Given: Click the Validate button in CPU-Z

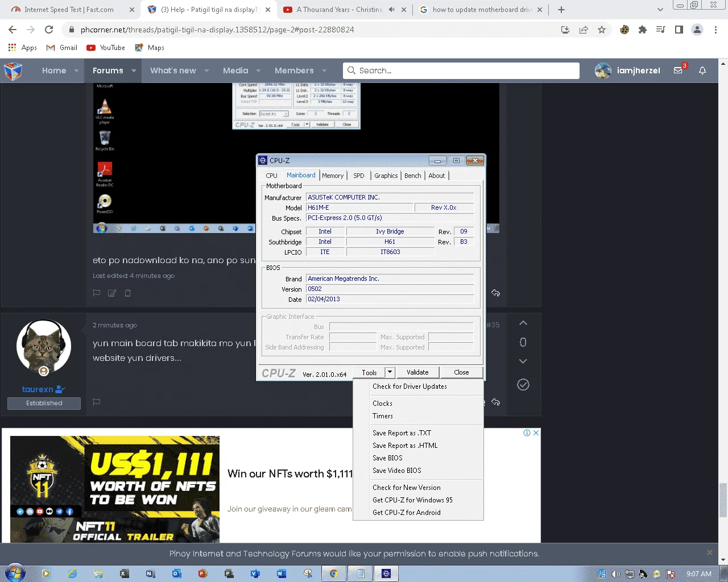Looking at the screenshot, I should click(417, 372).
